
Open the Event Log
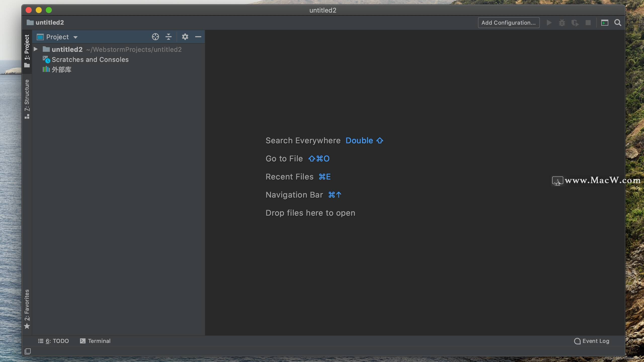pyautogui.click(x=592, y=341)
